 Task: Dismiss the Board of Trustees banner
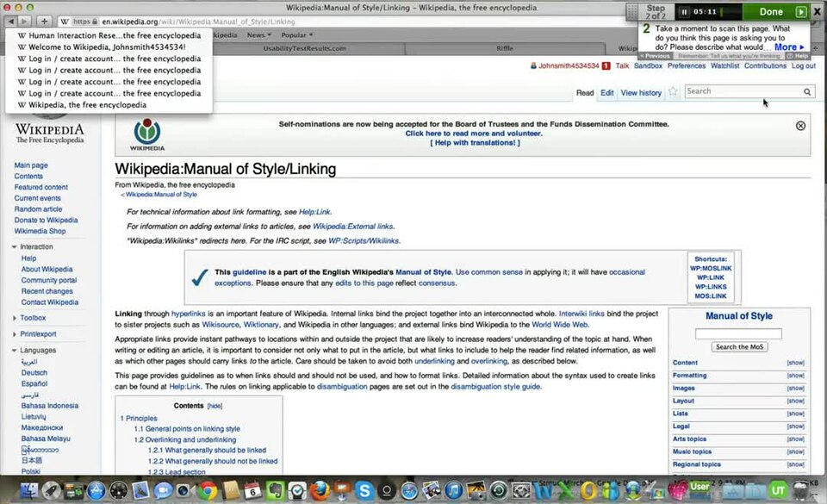800,126
